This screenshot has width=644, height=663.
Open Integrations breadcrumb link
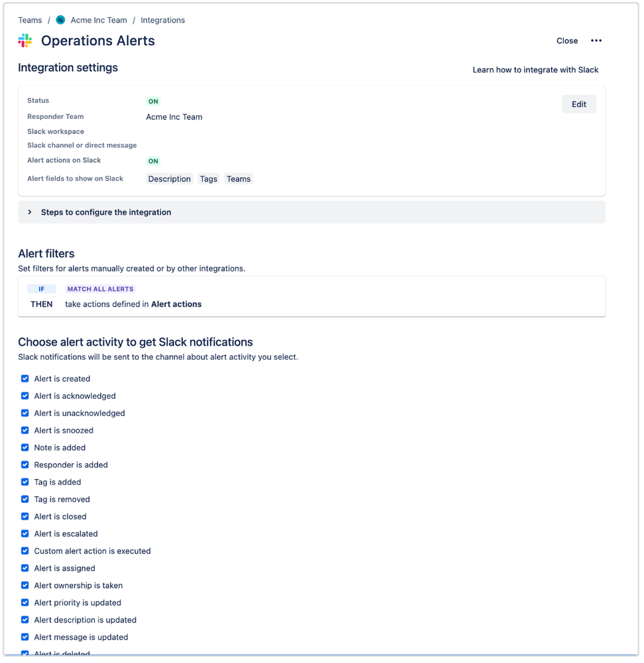click(162, 20)
